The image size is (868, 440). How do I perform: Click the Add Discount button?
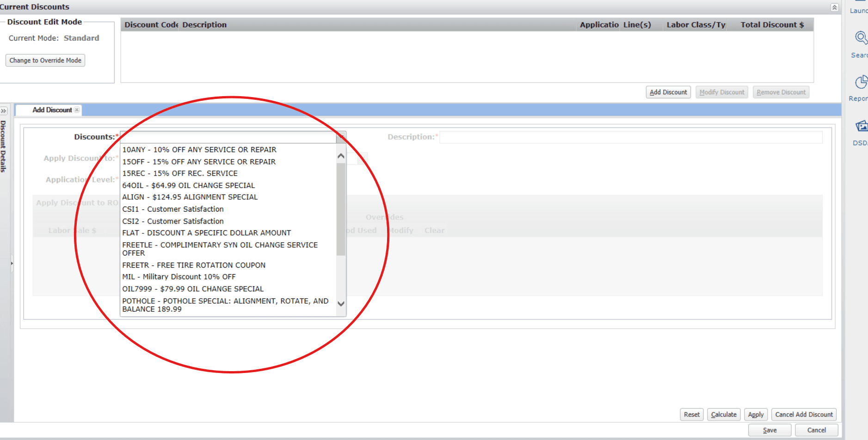tap(668, 92)
